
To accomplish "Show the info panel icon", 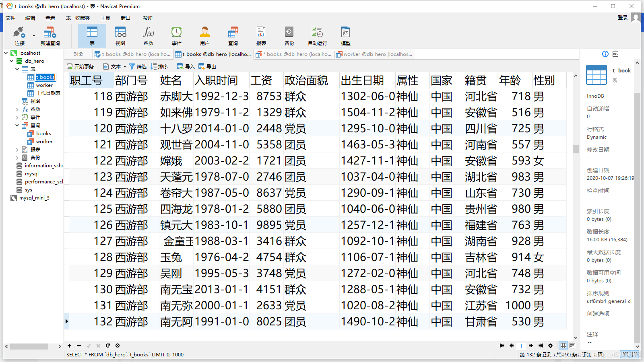I will point(605,54).
